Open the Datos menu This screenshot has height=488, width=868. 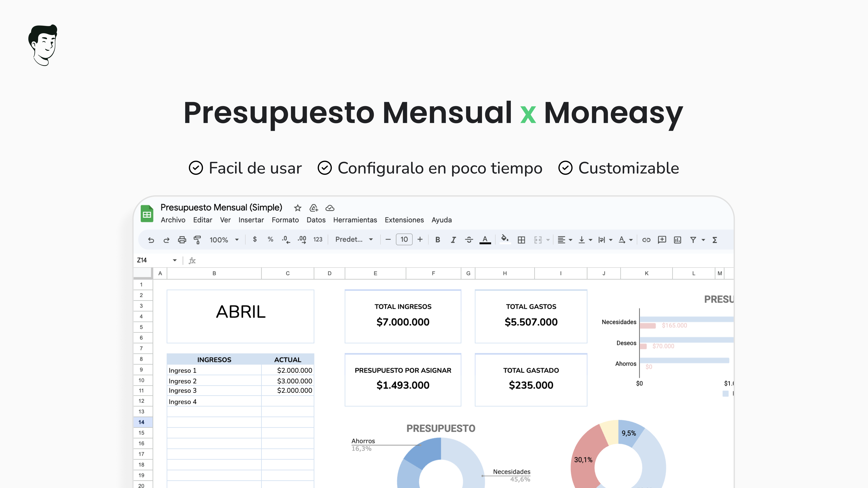pyautogui.click(x=316, y=220)
